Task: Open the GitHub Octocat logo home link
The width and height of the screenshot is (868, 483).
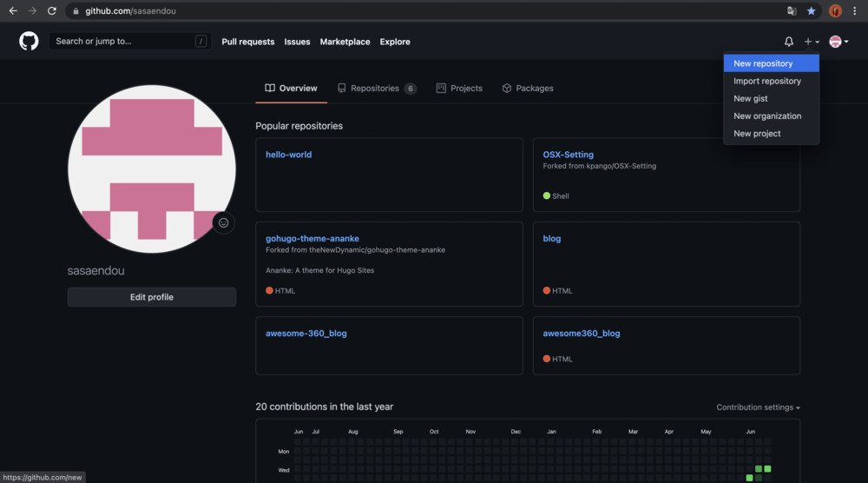Action: 29,41
